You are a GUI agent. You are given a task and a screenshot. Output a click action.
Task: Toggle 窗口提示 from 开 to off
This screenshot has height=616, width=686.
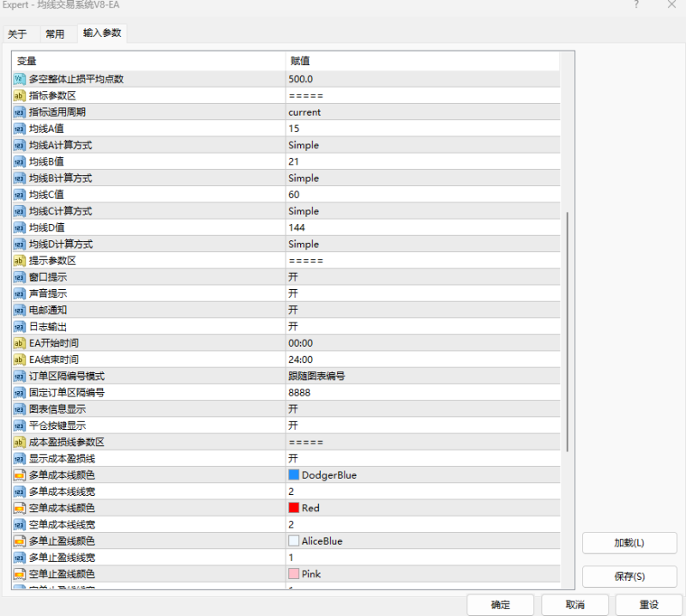pos(420,276)
